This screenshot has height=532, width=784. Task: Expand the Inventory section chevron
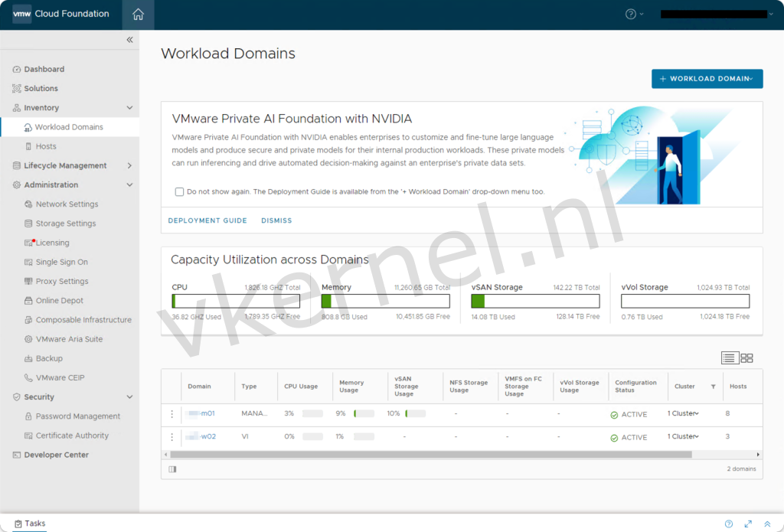click(129, 107)
